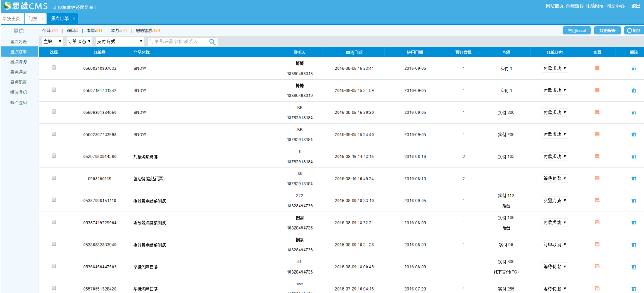This screenshot has height=293, width=644.
Task: Open 景点列表 in the sidebar
Action: point(19,42)
